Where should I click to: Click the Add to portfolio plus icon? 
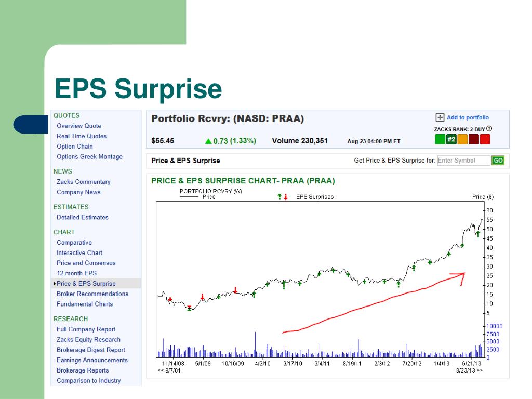coord(440,118)
